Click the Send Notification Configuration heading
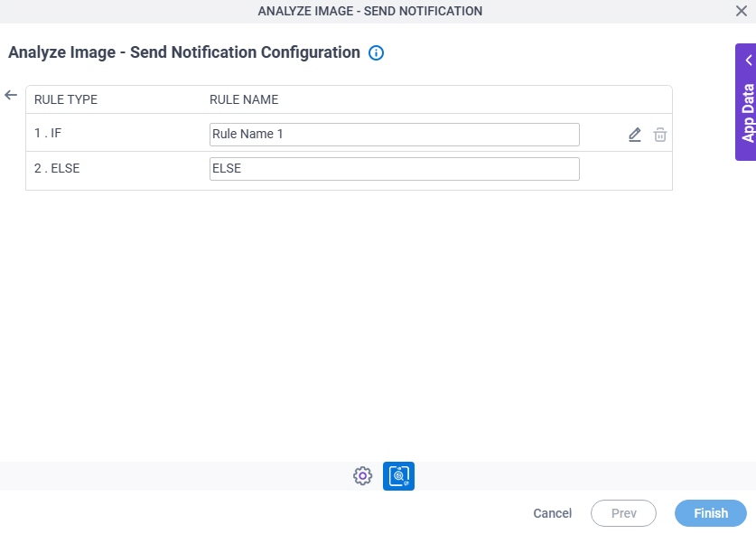The image size is (756, 534). tap(184, 52)
